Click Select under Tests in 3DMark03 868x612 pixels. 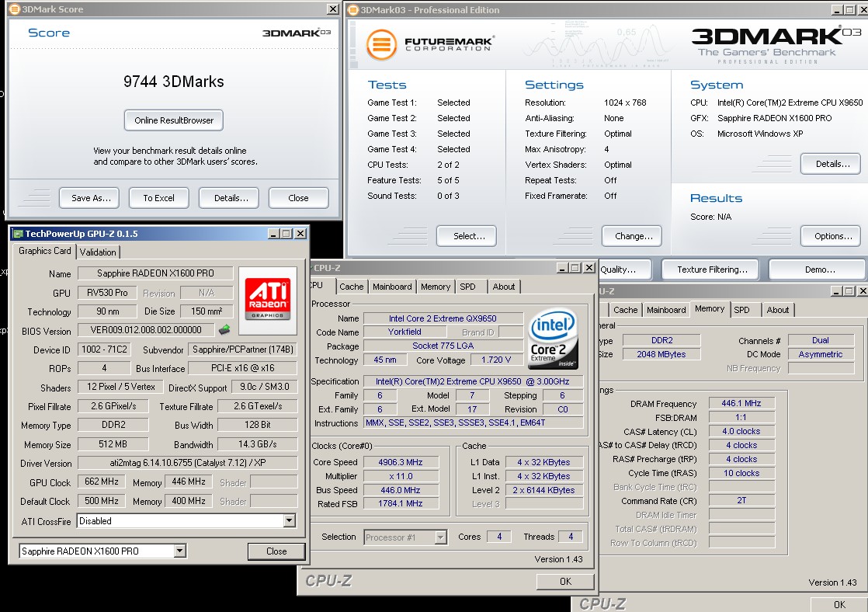coord(466,236)
